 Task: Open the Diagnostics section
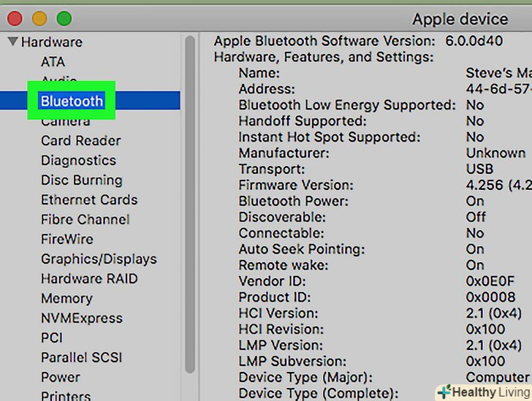click(78, 160)
